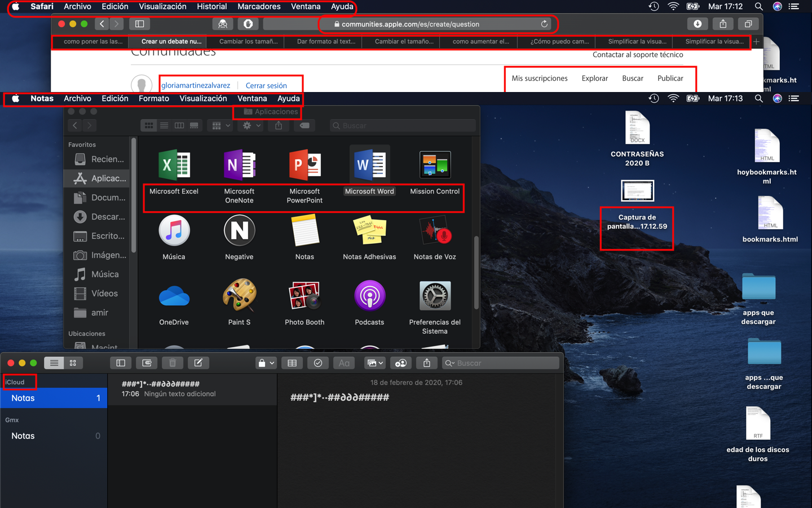Viewport: 812px width, 508px height.
Task: Go back in Safari history
Action: tap(102, 24)
